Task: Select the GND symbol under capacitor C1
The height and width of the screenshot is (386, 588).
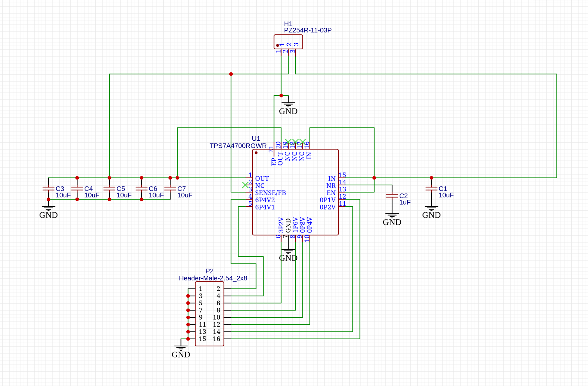Action: 431,211
